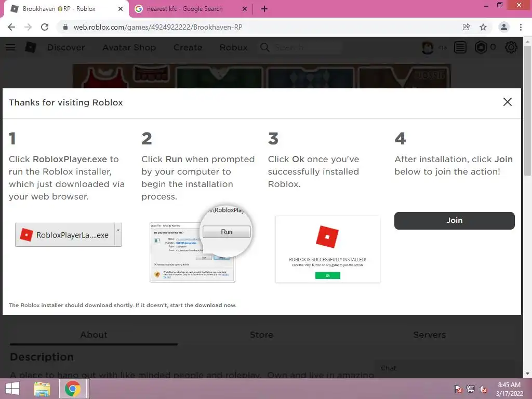532x399 pixels.
Task: Click the Join button
Action: (x=454, y=220)
